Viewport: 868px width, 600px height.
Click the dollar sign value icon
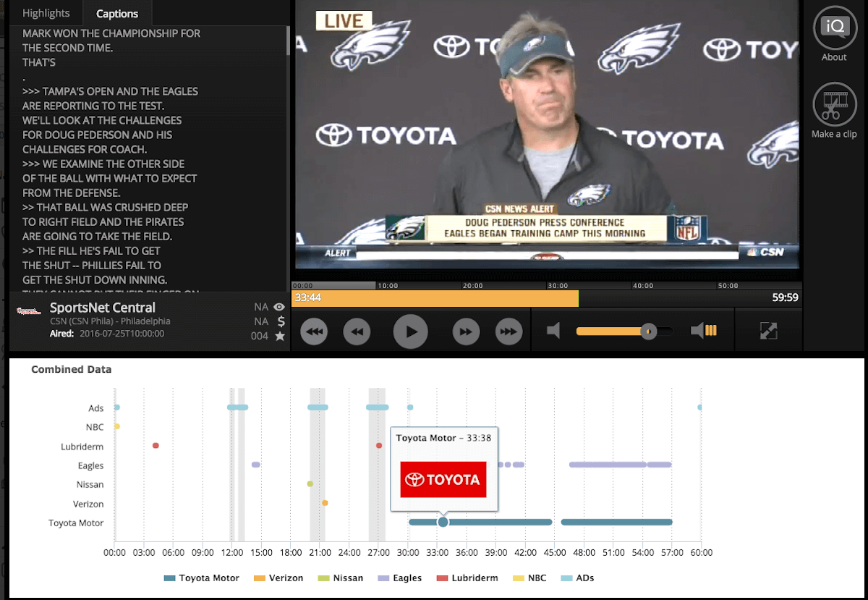tap(281, 321)
